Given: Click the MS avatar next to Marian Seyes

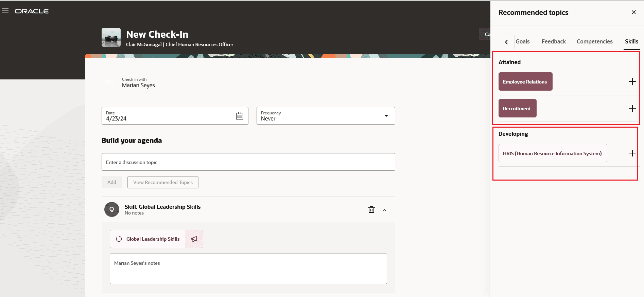Looking at the screenshot, I should (x=109, y=82).
